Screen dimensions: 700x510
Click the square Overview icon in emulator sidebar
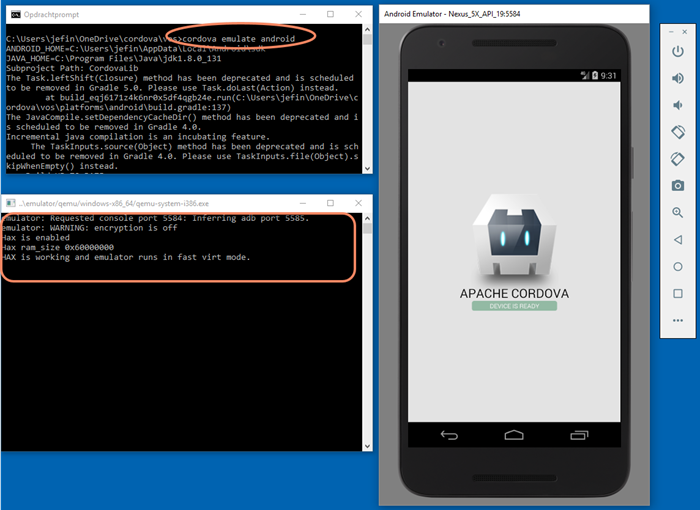pos(678,293)
